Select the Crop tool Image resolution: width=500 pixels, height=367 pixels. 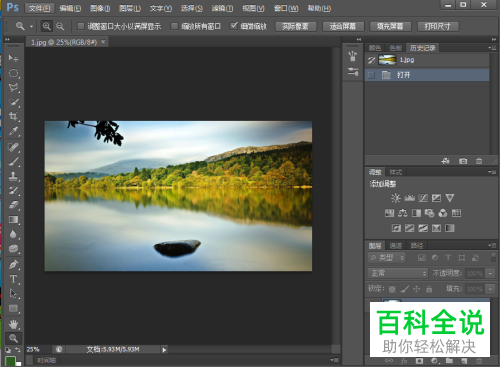pyautogui.click(x=13, y=116)
